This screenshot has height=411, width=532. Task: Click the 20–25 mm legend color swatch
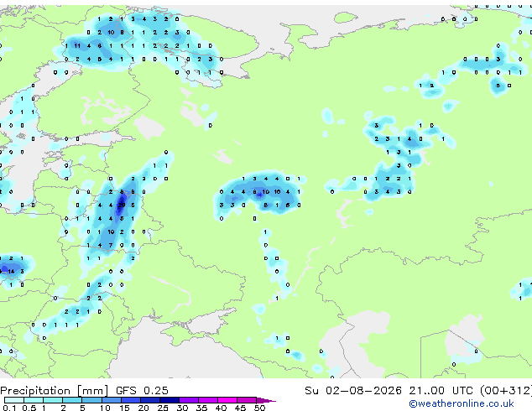click(150, 400)
